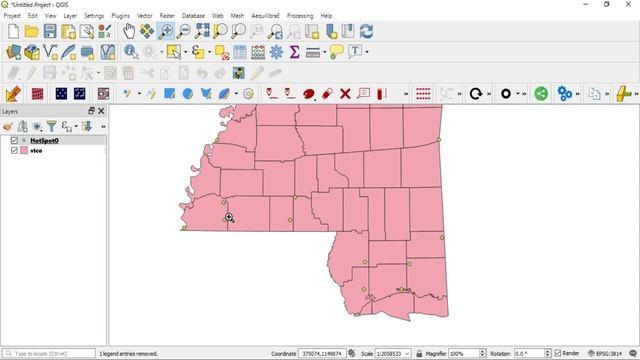The height and width of the screenshot is (360, 640).
Task: Close the Layers panel
Action: [x=101, y=111]
